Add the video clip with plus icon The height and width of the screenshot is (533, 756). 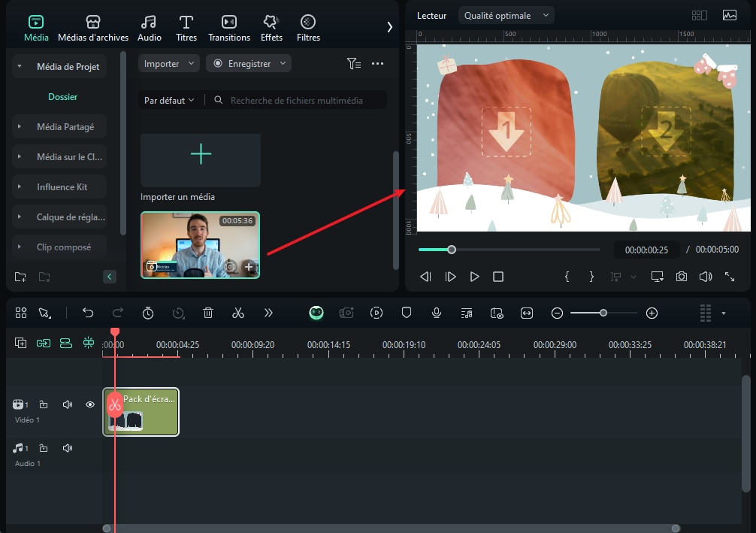(249, 266)
